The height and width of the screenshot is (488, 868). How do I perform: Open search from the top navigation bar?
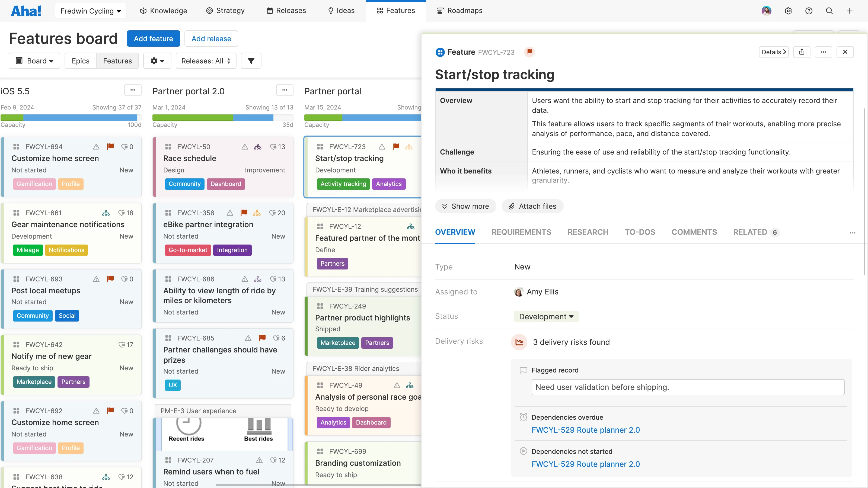pos(829,11)
